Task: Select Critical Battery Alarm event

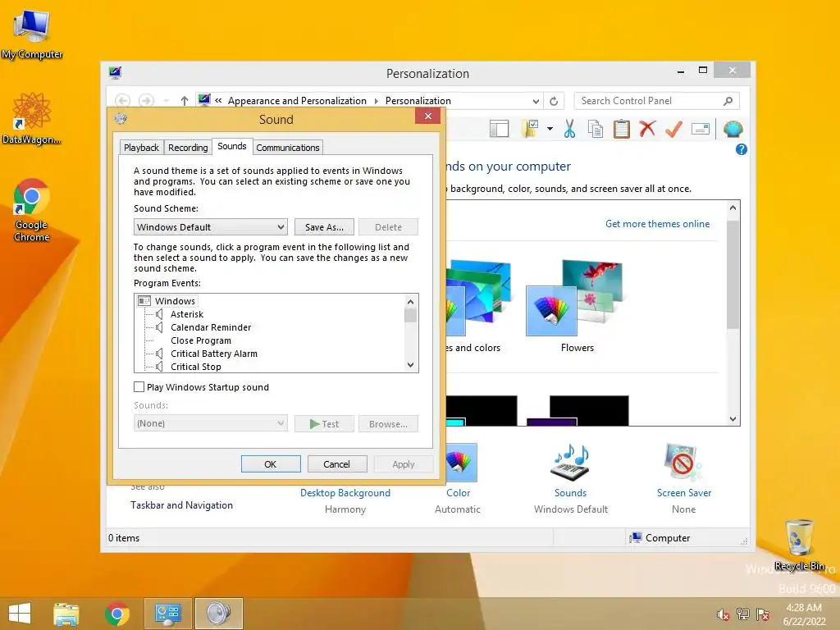Action: coord(214,354)
